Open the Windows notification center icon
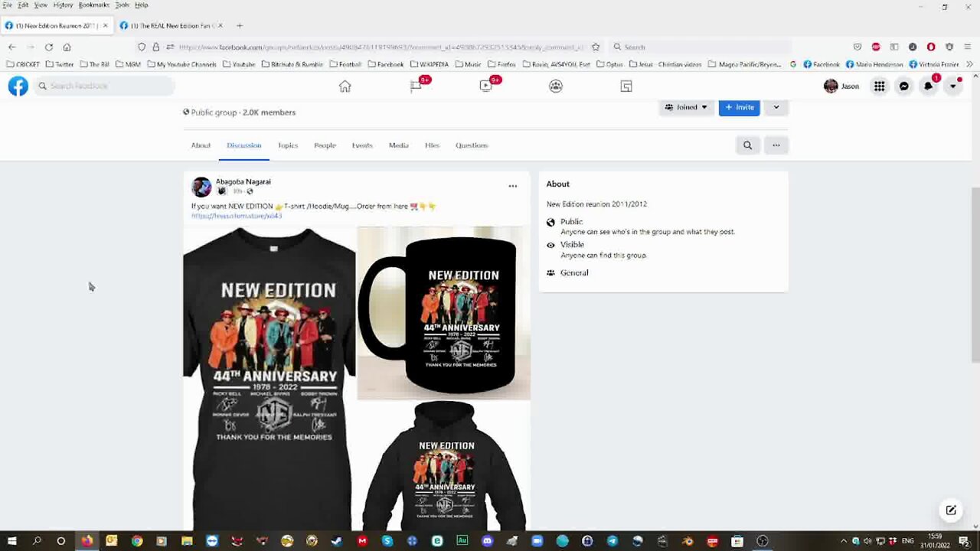 965,541
